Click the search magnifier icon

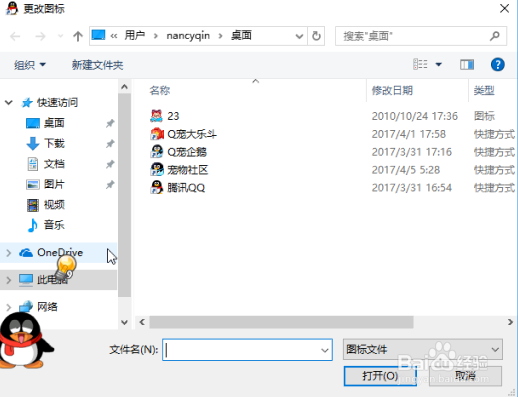[495, 36]
